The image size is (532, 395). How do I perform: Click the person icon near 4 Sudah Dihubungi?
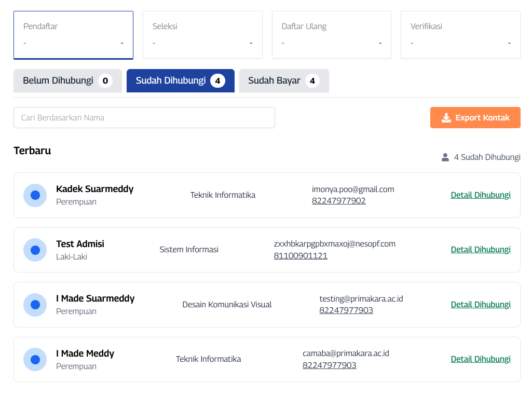(x=445, y=157)
